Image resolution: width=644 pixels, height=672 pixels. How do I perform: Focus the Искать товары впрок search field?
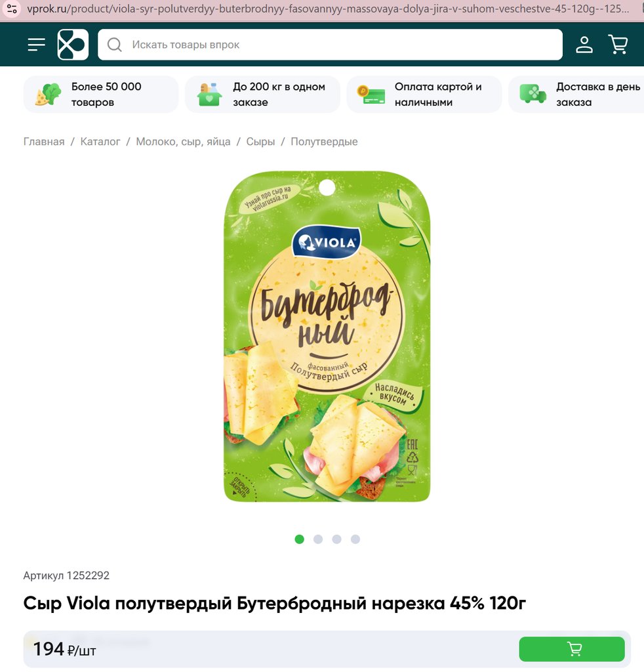[330, 45]
